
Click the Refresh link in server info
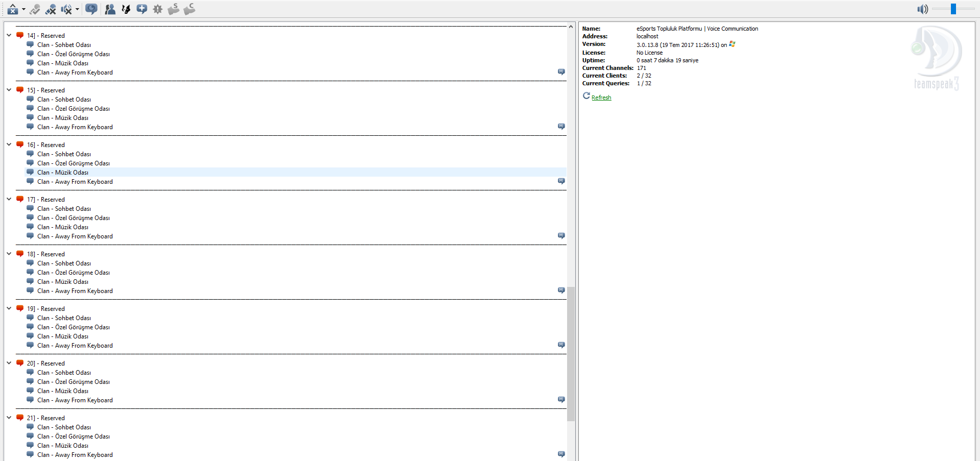[601, 98]
